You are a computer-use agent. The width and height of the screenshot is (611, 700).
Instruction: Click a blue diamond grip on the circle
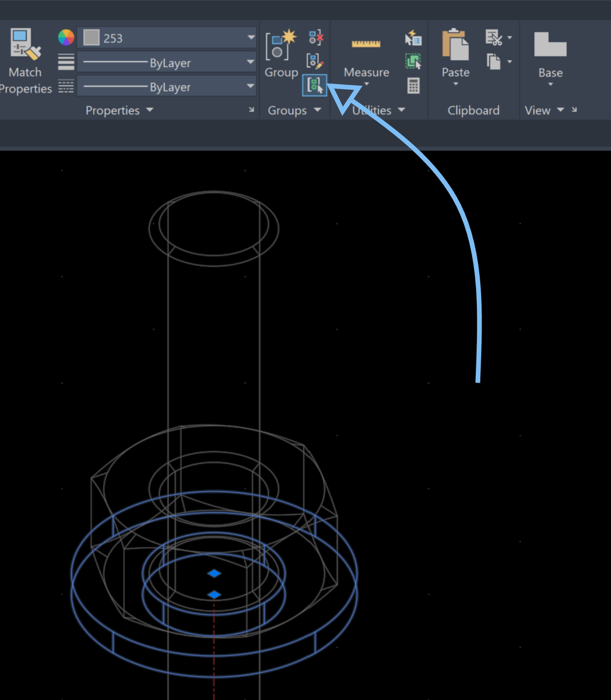(214, 573)
